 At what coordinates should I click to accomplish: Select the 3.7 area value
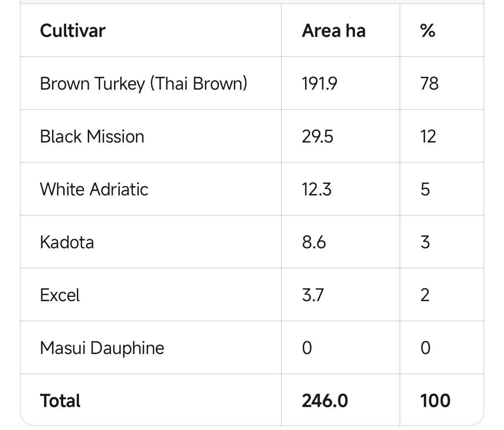pos(313,295)
